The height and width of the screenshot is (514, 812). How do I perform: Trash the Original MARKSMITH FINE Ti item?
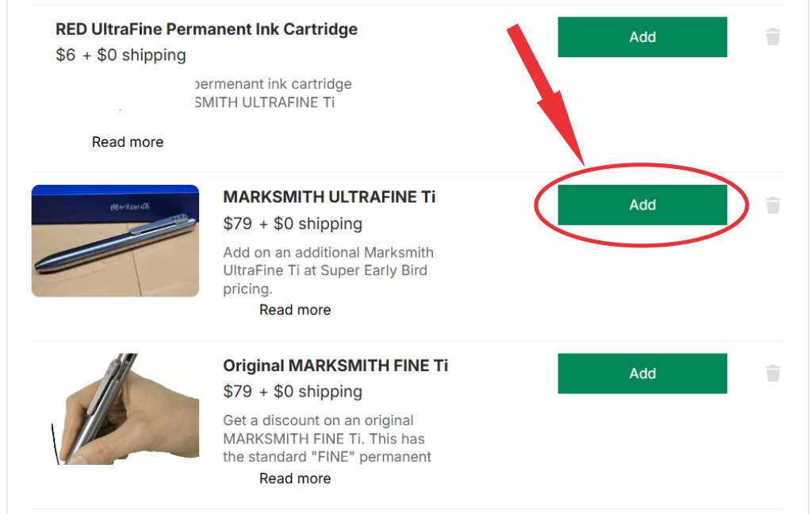pyautogui.click(x=772, y=373)
